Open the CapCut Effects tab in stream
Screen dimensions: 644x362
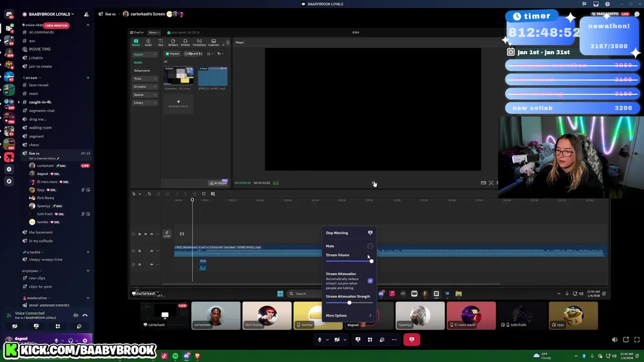[185, 42]
